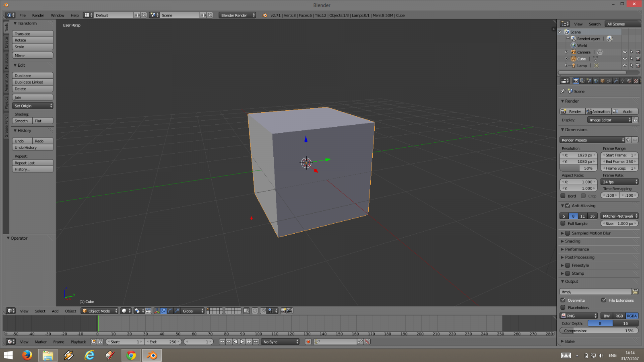This screenshot has height=362, width=644.
Task: Disable the Anti-Aliasing checkbox
Action: pos(568,206)
